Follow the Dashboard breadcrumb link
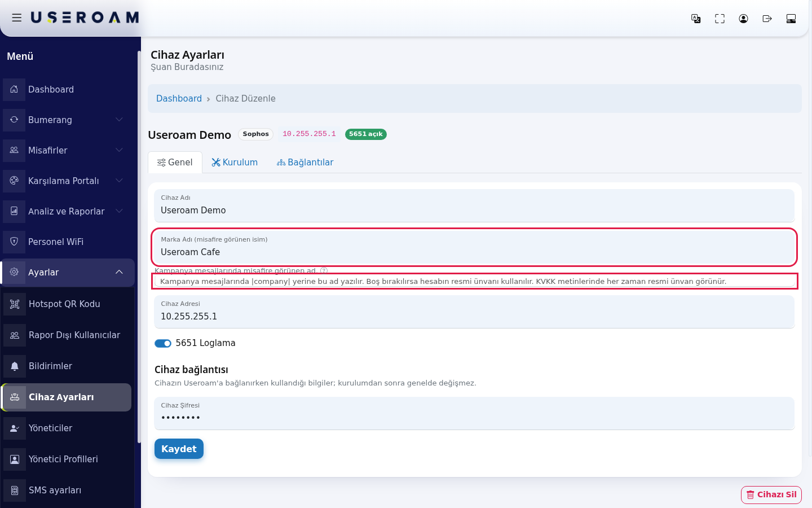 (179, 98)
